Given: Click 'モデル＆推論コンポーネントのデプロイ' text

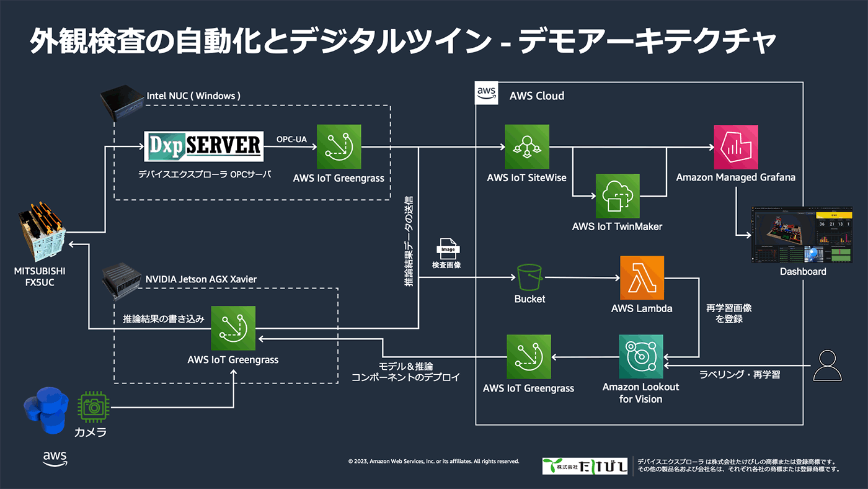Looking at the screenshot, I should pos(405,371).
